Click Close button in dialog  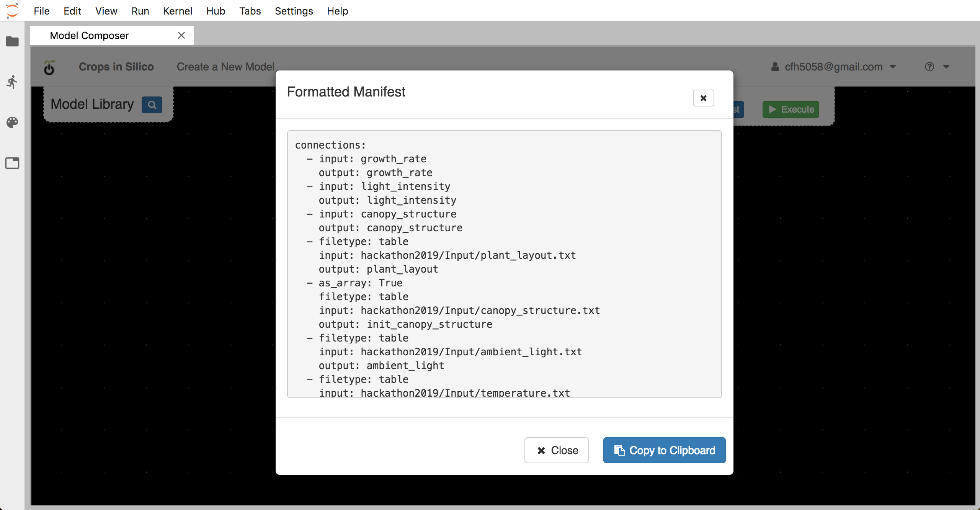(x=557, y=450)
